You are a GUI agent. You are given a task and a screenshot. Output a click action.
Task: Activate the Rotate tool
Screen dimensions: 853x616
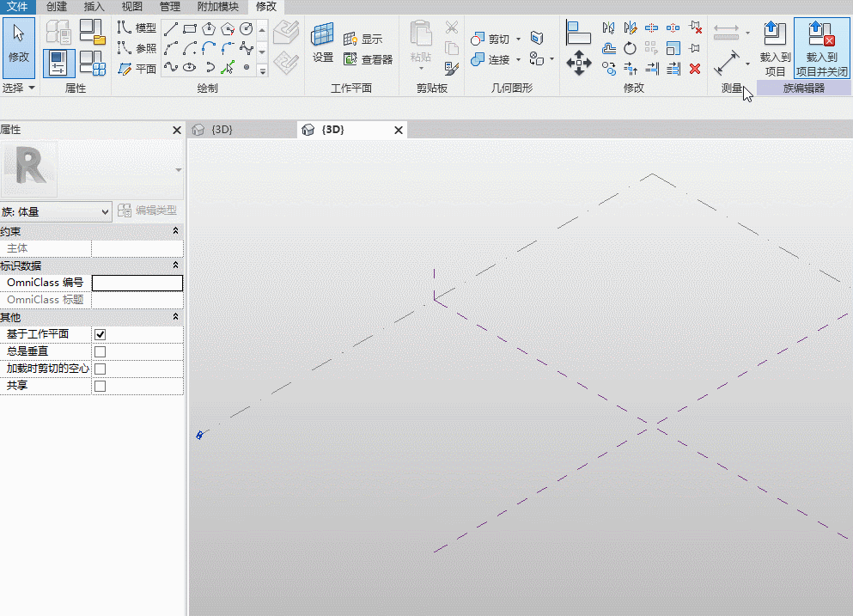[630, 48]
